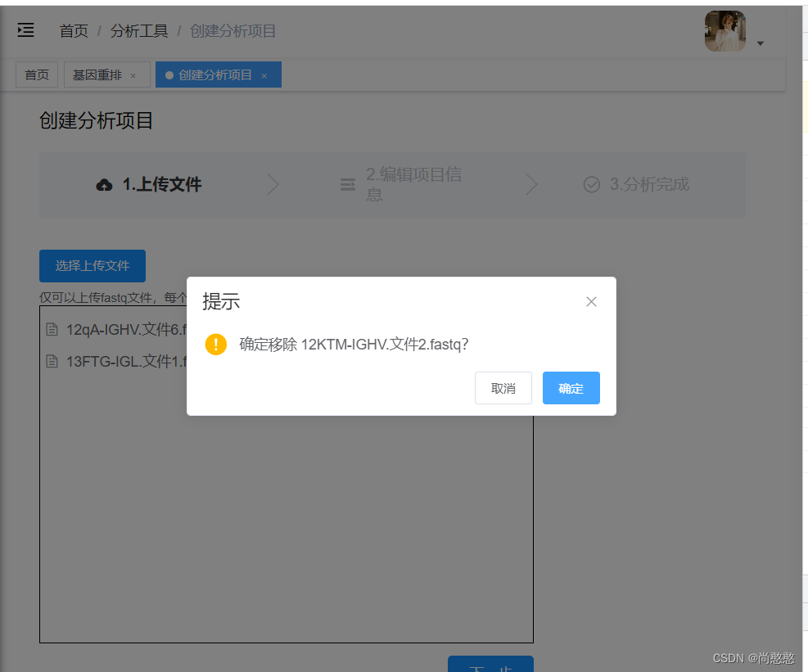808x672 pixels.
Task: Click the 3.分析完成 step label
Action: tap(649, 184)
